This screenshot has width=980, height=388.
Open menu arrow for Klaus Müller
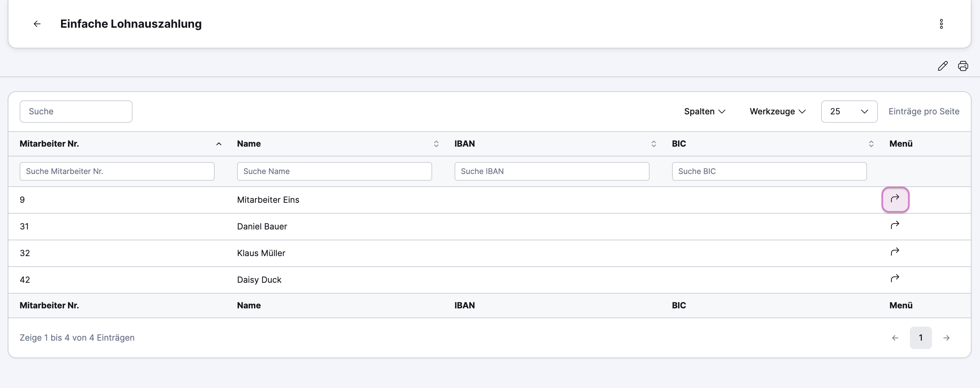[x=895, y=252]
